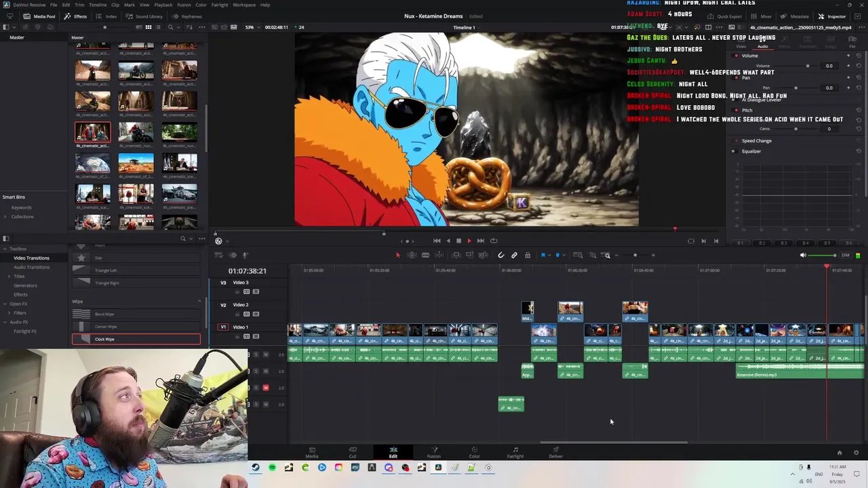Collapse the Open FX section
This screenshot has height=488, width=868.
click(x=5, y=304)
